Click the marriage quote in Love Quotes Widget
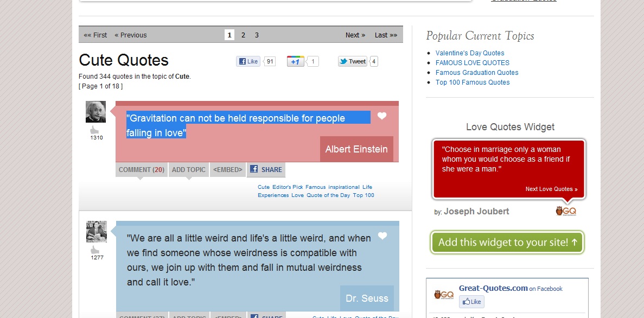This screenshot has height=318, width=644. pyautogui.click(x=506, y=159)
